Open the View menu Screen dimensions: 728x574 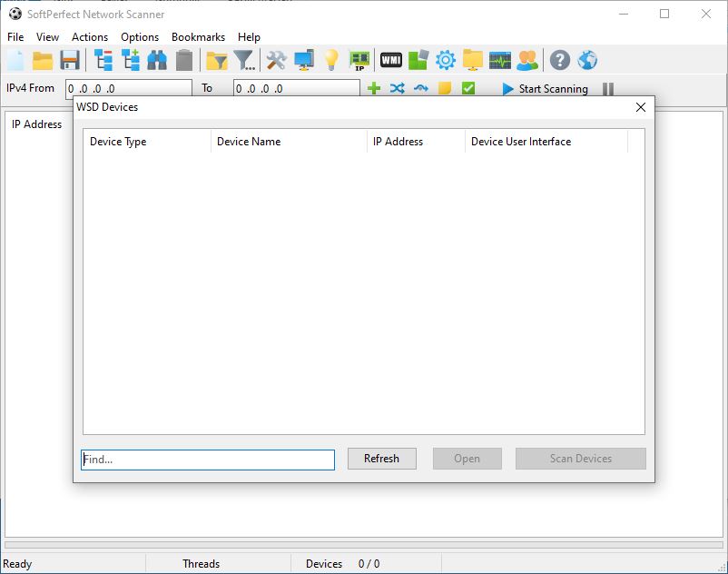pos(47,37)
